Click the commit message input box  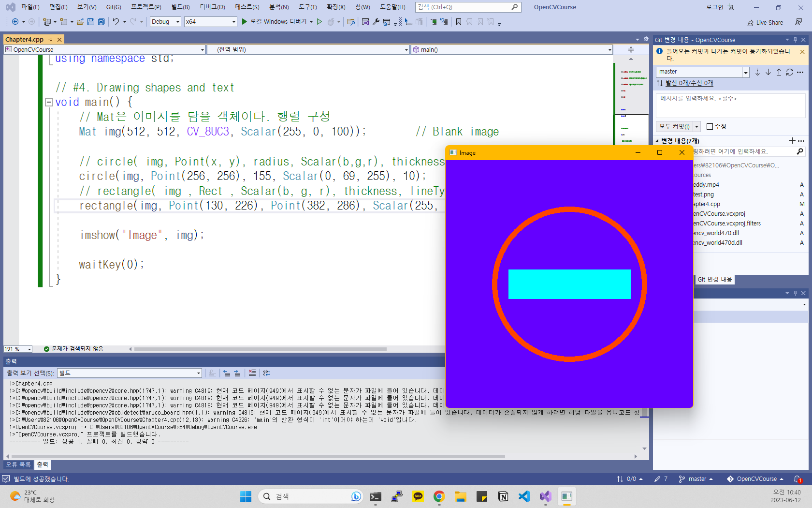(730, 105)
